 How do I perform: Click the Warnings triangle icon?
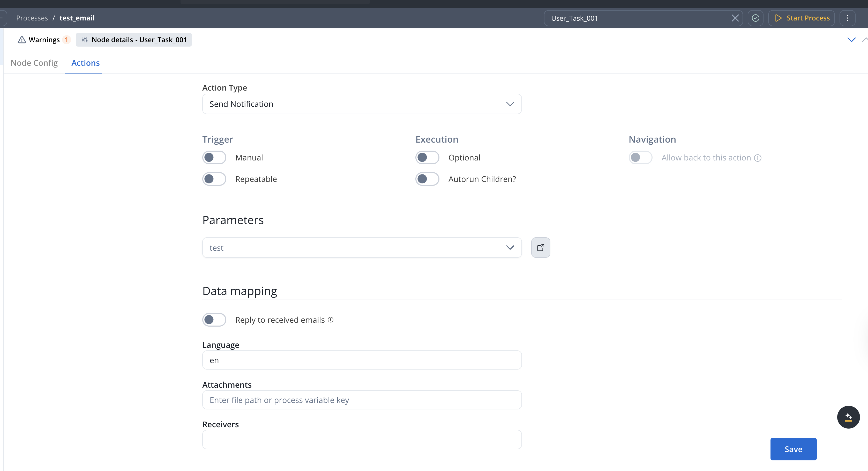(22, 40)
